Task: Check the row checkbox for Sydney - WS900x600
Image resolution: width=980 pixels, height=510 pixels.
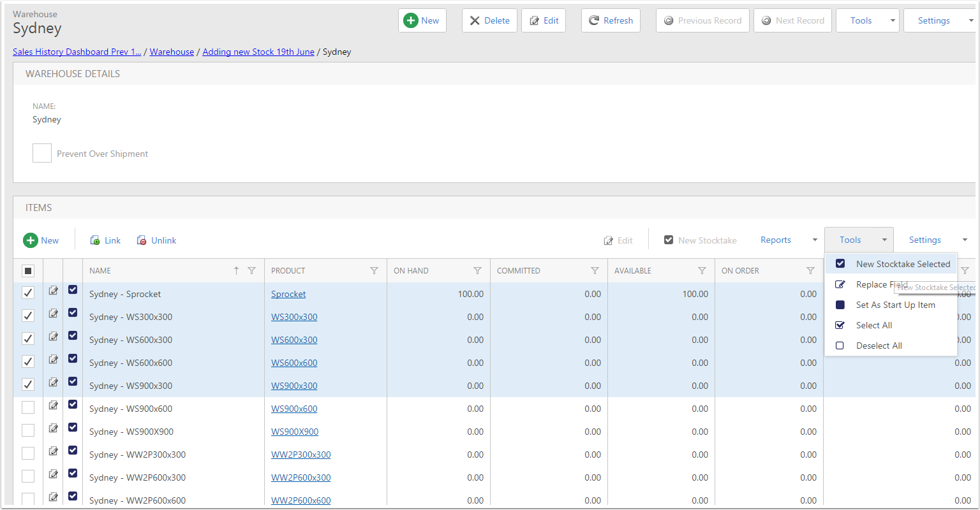Action: (x=28, y=408)
